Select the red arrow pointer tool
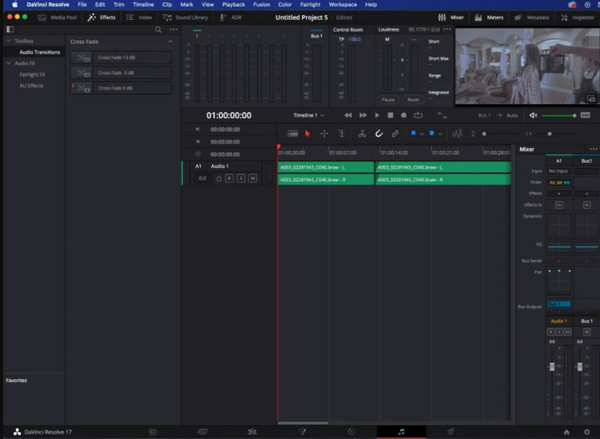This screenshot has height=439, width=600. pos(307,134)
